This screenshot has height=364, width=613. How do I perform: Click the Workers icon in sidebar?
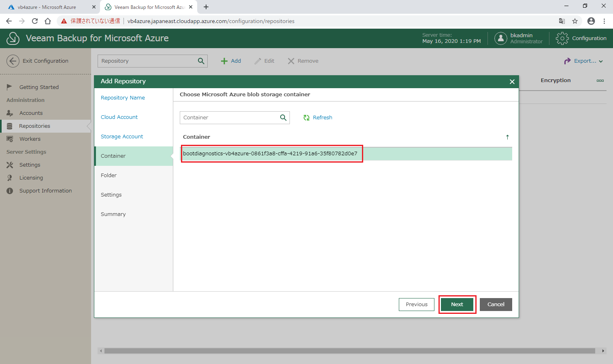(x=10, y=139)
